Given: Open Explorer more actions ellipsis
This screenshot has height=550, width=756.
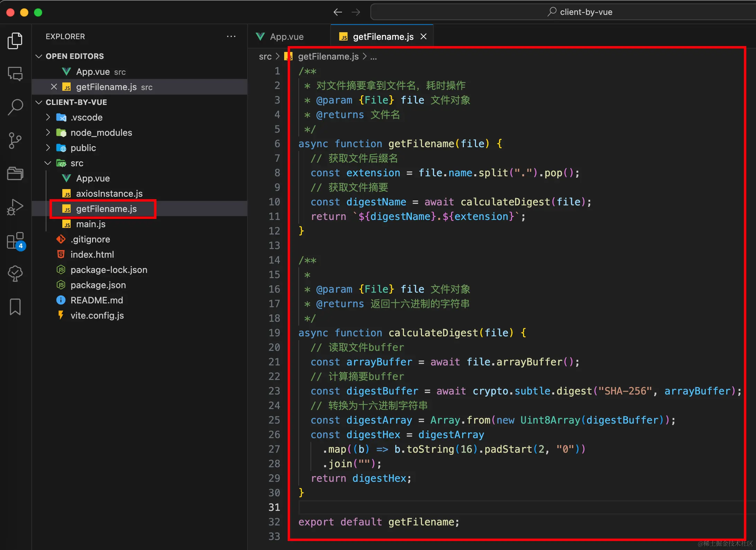Looking at the screenshot, I should [231, 36].
